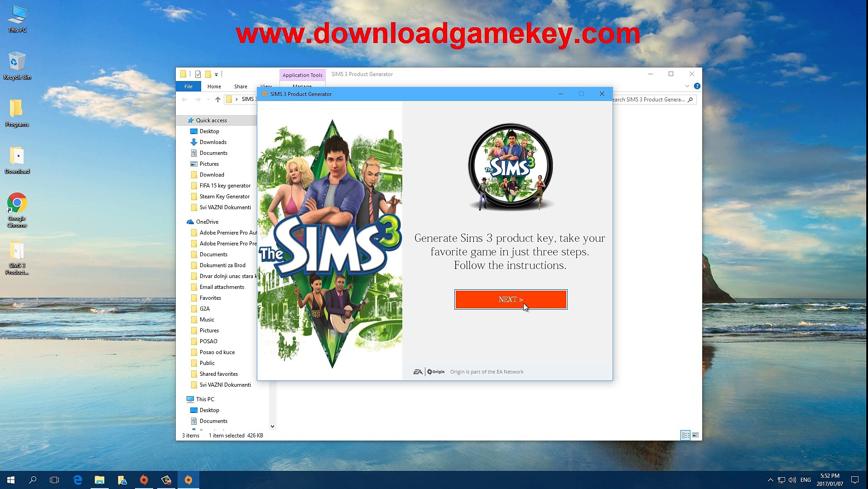The image size is (868, 489).
Task: Open the POSAO folder
Action: pyautogui.click(x=208, y=341)
